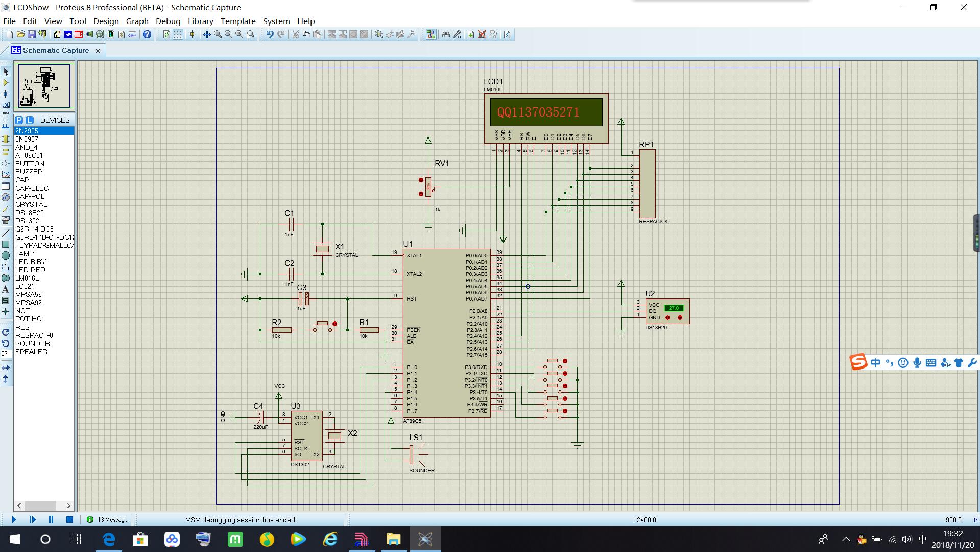This screenshot has width=980, height=552.
Task: Click the device list right scroll arrow
Action: [x=68, y=505]
